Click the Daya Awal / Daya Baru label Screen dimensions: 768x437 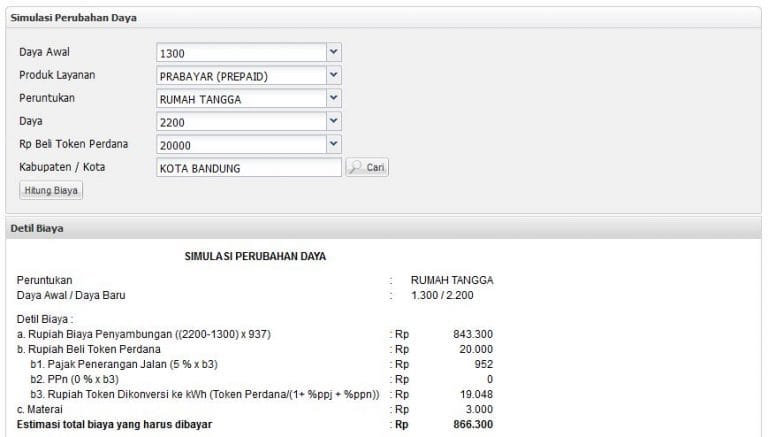[71, 295]
